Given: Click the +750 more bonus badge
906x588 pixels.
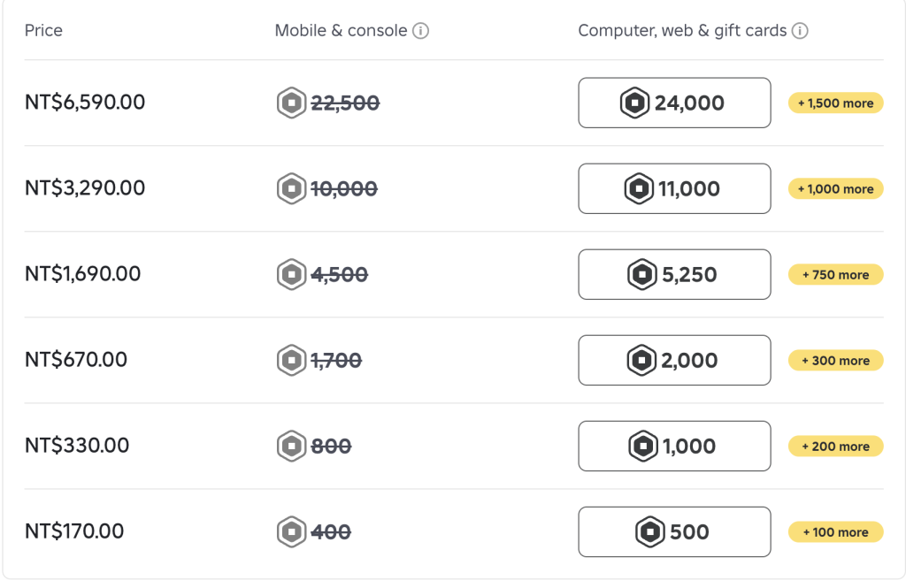Looking at the screenshot, I should pos(835,274).
